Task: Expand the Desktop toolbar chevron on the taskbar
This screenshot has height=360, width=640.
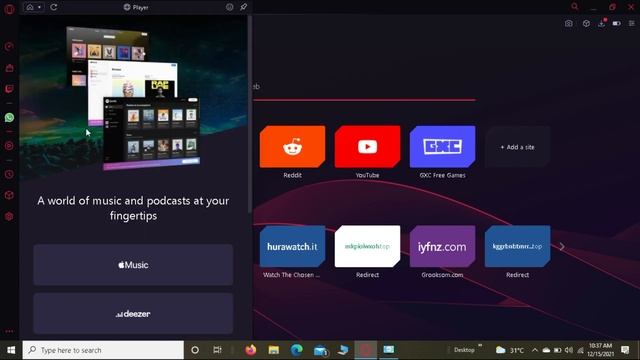Action: coord(480,346)
